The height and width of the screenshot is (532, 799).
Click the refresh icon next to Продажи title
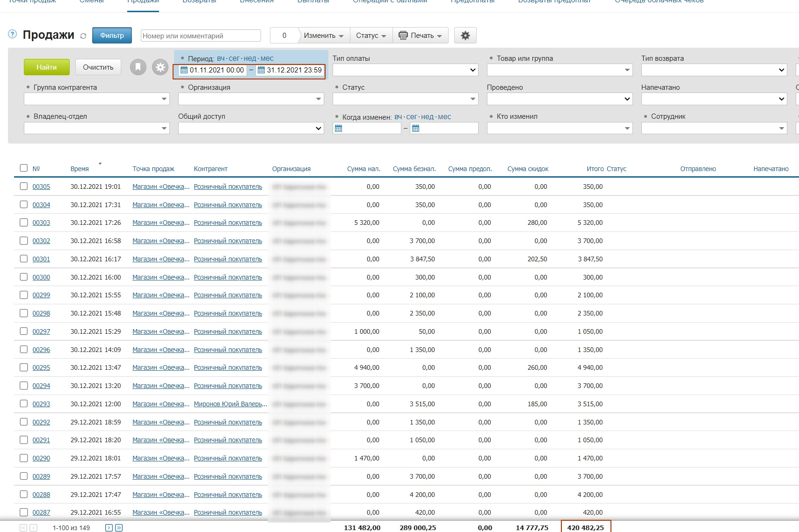(83, 36)
